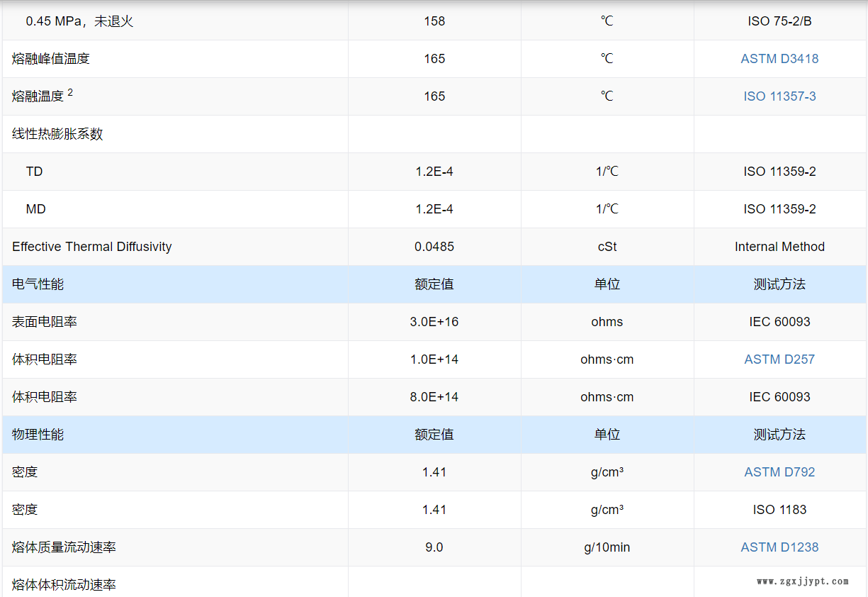
Task: Select the 熔融峰值温度 property label
Action: point(51,59)
